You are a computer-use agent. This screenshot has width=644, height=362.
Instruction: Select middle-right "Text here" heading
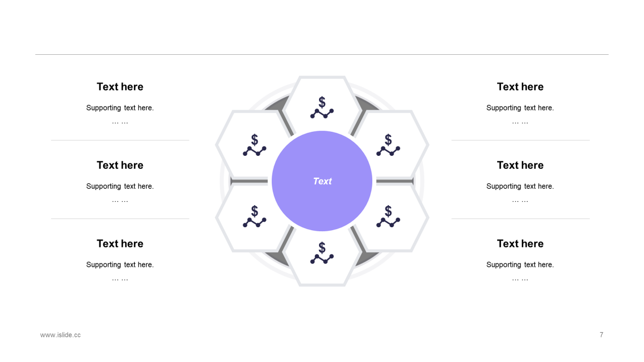[520, 165]
